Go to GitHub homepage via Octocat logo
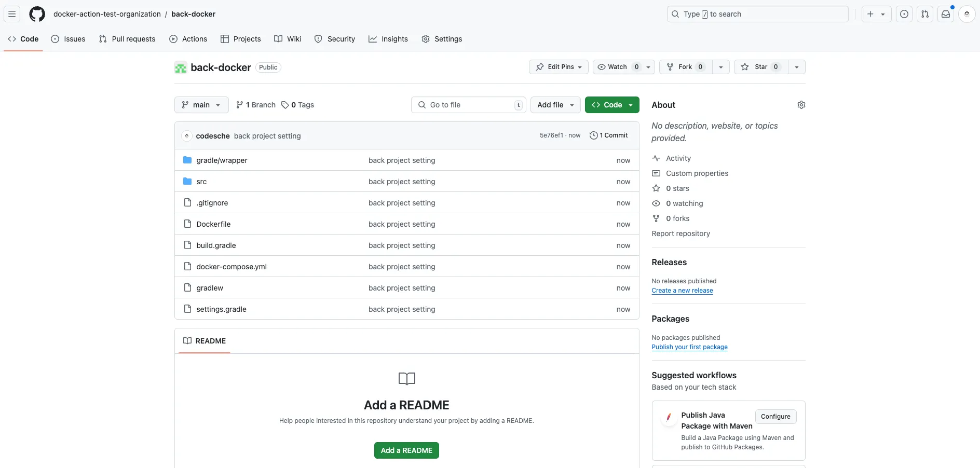This screenshot has width=980, height=468. tap(37, 14)
